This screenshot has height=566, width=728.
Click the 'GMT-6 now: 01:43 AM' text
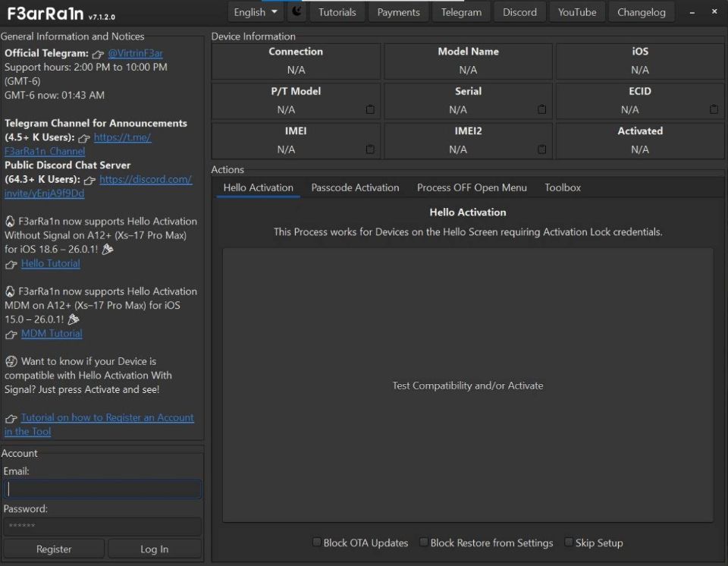pos(55,95)
